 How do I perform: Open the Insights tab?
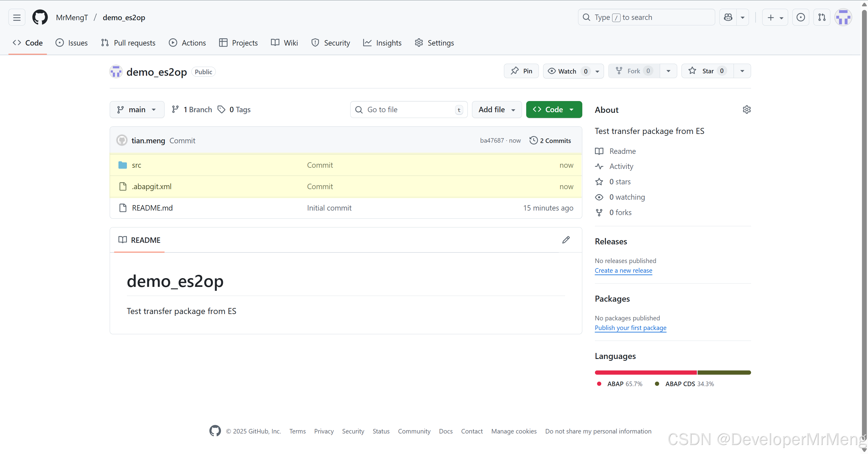click(x=382, y=43)
